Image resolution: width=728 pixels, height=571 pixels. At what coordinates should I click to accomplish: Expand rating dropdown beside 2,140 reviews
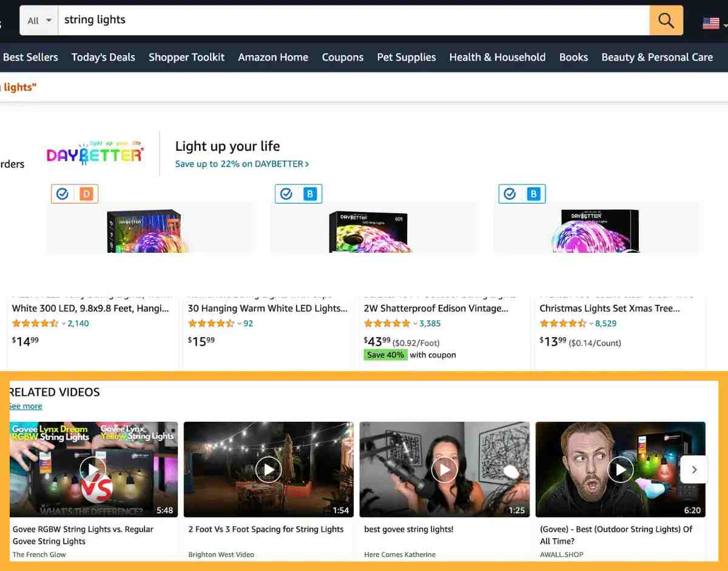tap(63, 324)
